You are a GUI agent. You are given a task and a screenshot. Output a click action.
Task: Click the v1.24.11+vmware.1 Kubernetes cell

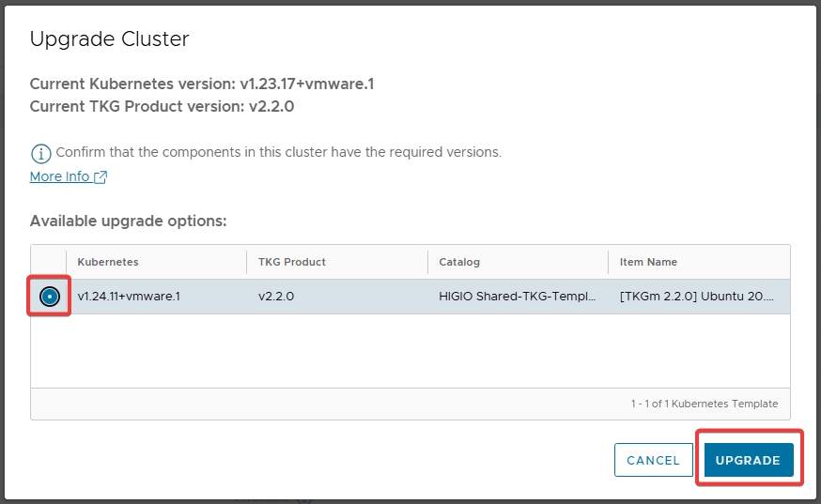(129, 297)
